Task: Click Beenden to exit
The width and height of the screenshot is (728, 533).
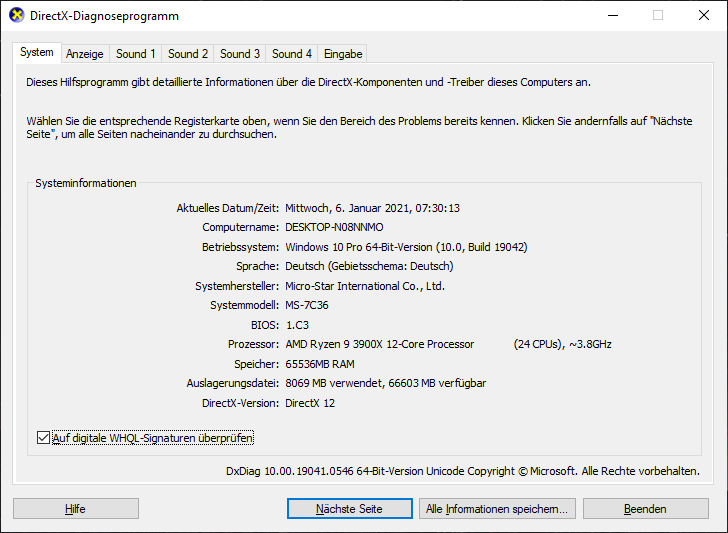Action: click(x=646, y=509)
